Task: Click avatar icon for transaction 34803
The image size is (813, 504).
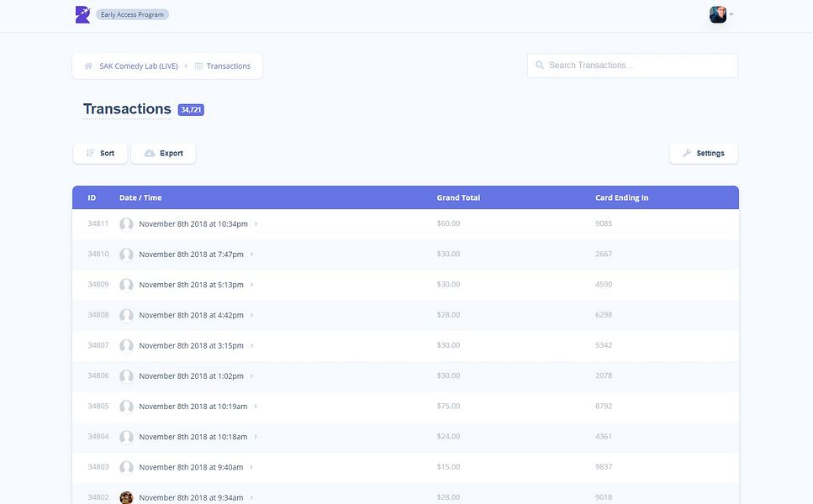Action: [x=126, y=467]
